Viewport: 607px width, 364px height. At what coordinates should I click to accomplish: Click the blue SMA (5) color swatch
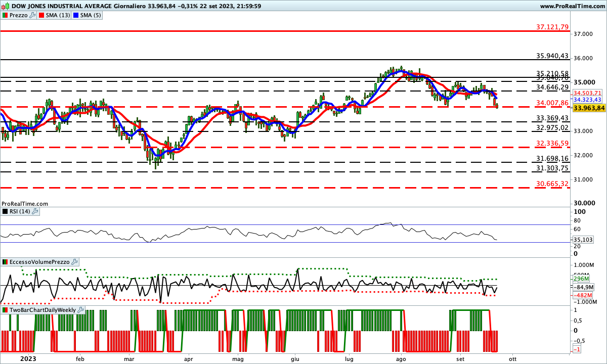76,16
